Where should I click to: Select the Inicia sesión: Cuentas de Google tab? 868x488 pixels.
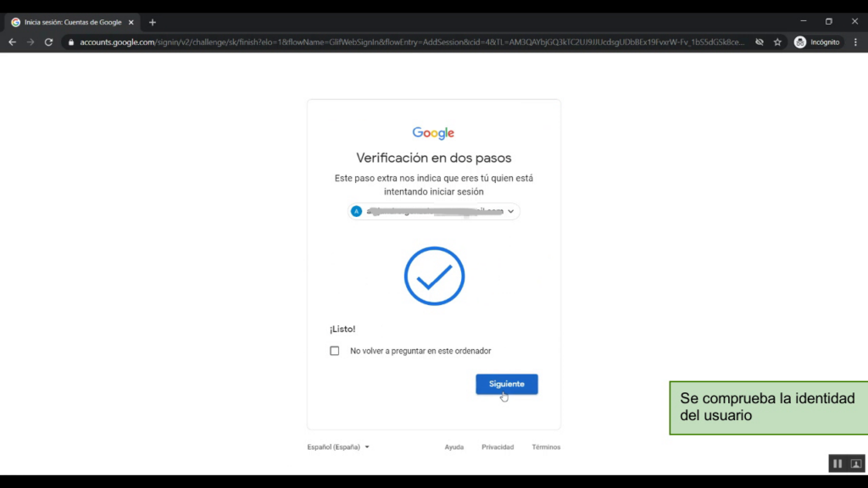click(73, 23)
